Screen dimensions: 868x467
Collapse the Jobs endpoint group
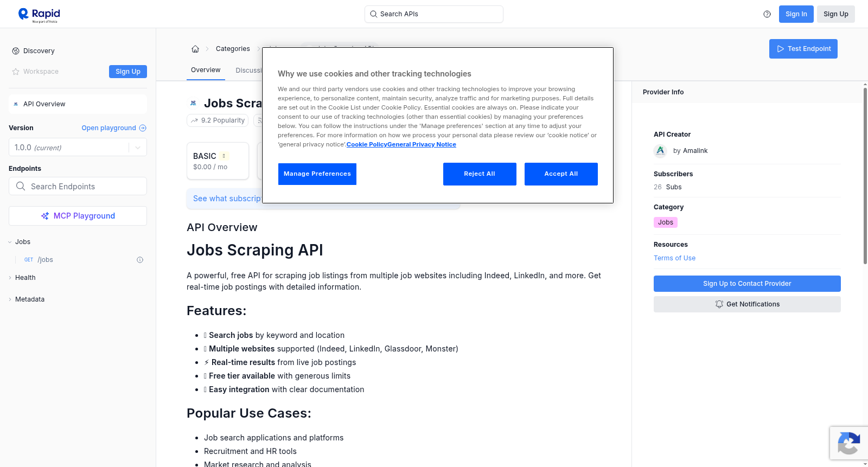pyautogui.click(x=10, y=242)
